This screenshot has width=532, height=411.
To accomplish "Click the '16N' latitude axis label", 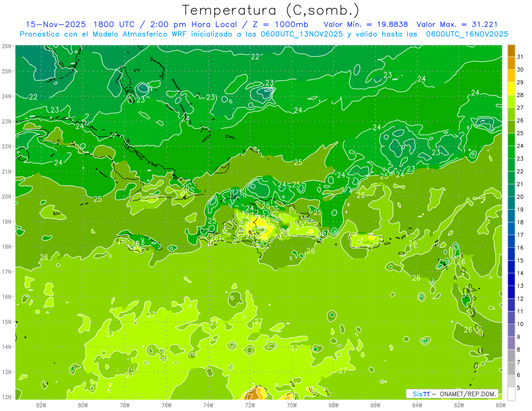I will (7, 297).
